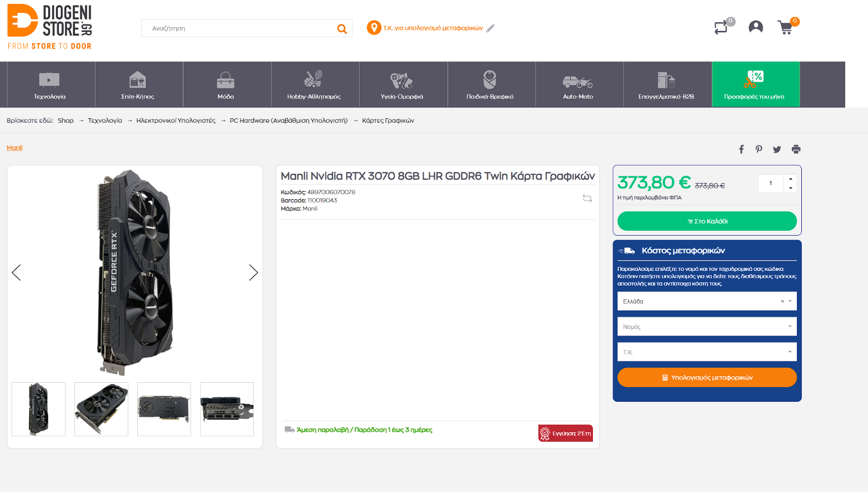Click the main product image
The width and height of the screenshot is (868, 493).
click(135, 273)
